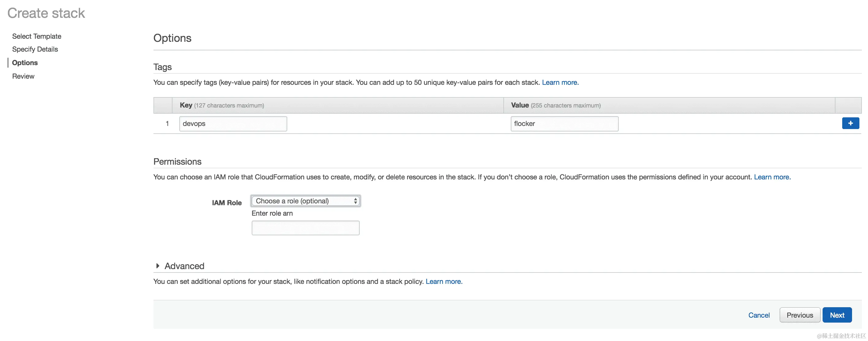The width and height of the screenshot is (868, 341).
Task: Click the Cancel link
Action: pyautogui.click(x=758, y=315)
